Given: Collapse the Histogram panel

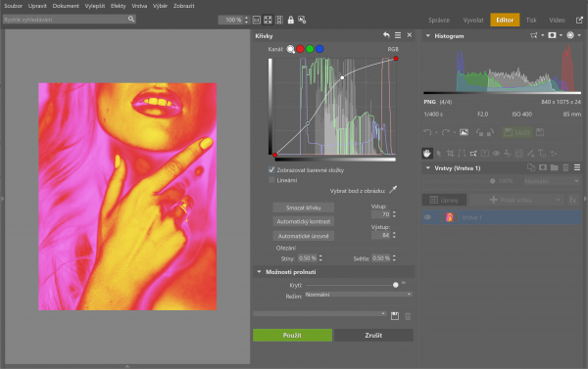Looking at the screenshot, I should [x=428, y=36].
